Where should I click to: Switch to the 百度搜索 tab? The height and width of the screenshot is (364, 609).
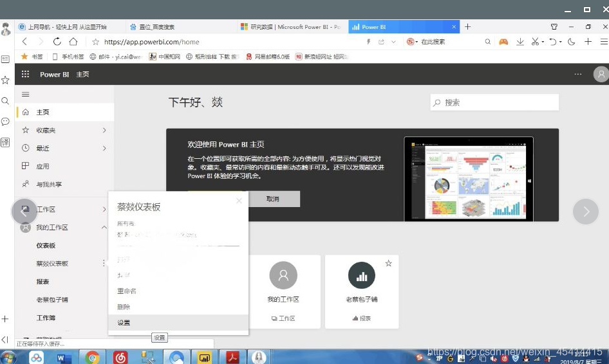coord(156,27)
